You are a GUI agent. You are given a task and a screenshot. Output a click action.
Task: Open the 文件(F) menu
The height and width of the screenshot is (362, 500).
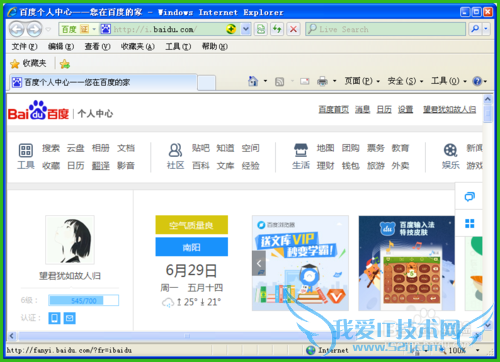click(24, 46)
